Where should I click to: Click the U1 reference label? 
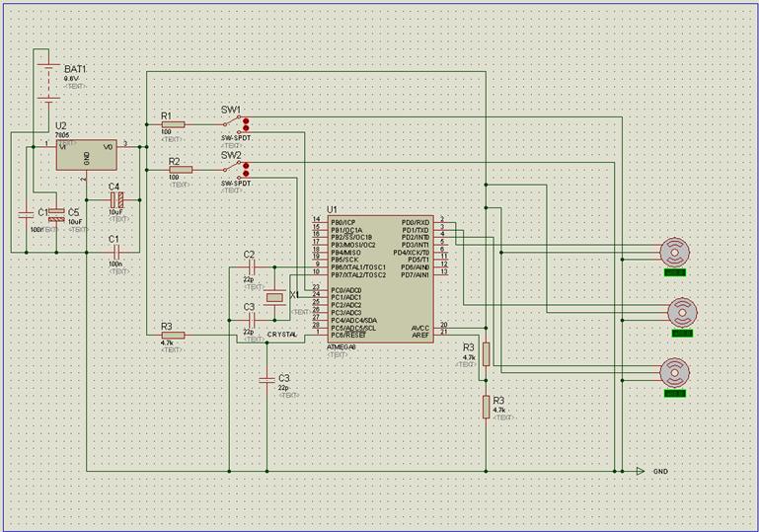(332, 209)
